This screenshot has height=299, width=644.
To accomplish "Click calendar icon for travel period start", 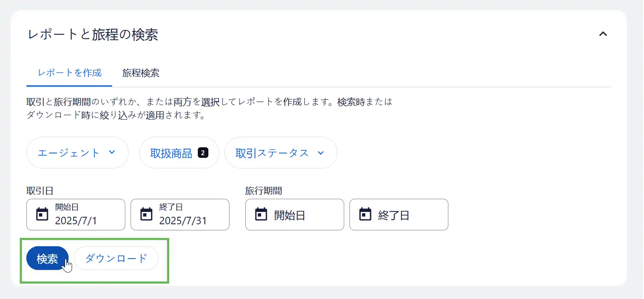I will [261, 215].
